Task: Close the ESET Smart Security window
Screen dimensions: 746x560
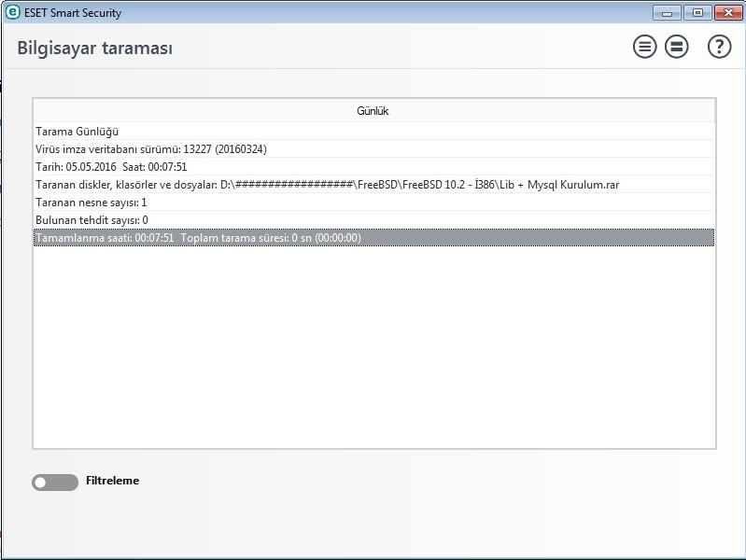Action: pos(728,13)
